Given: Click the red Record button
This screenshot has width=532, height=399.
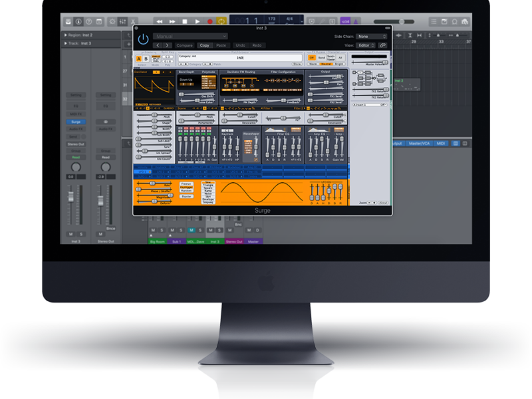Looking at the screenshot, I should (210, 21).
